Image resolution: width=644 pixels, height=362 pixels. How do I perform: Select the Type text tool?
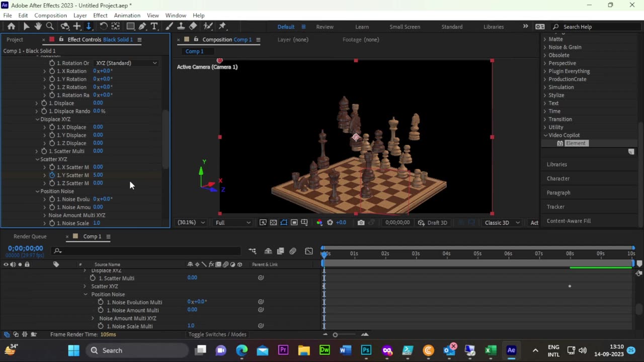(154, 27)
